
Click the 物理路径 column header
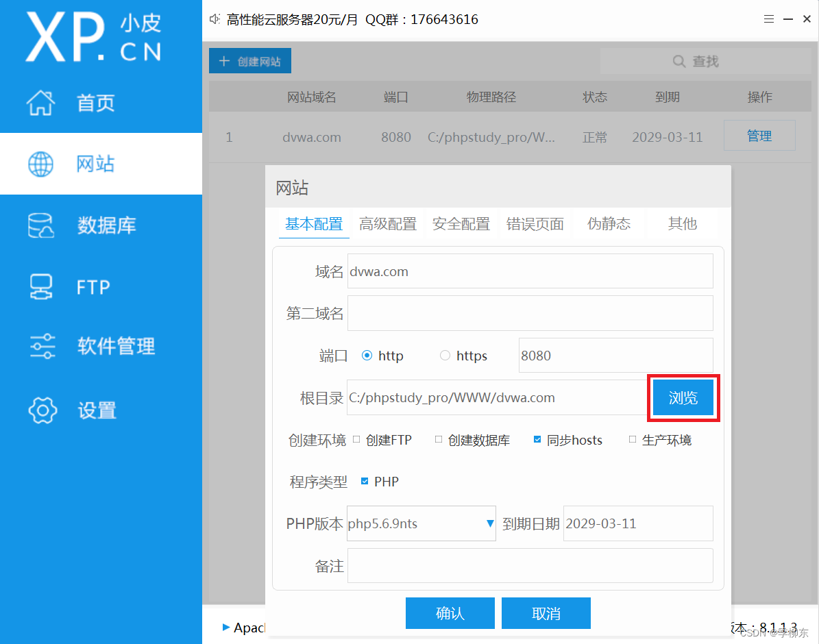point(491,97)
